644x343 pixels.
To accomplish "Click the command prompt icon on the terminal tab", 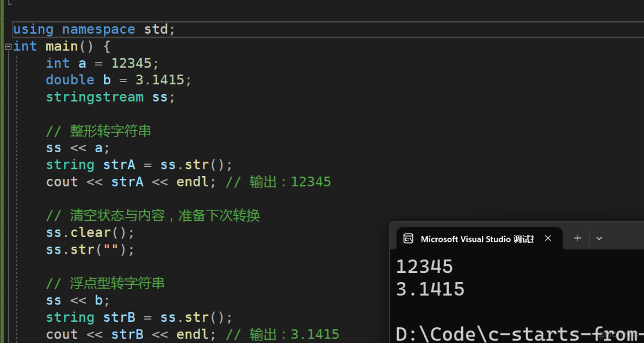I will click(408, 238).
